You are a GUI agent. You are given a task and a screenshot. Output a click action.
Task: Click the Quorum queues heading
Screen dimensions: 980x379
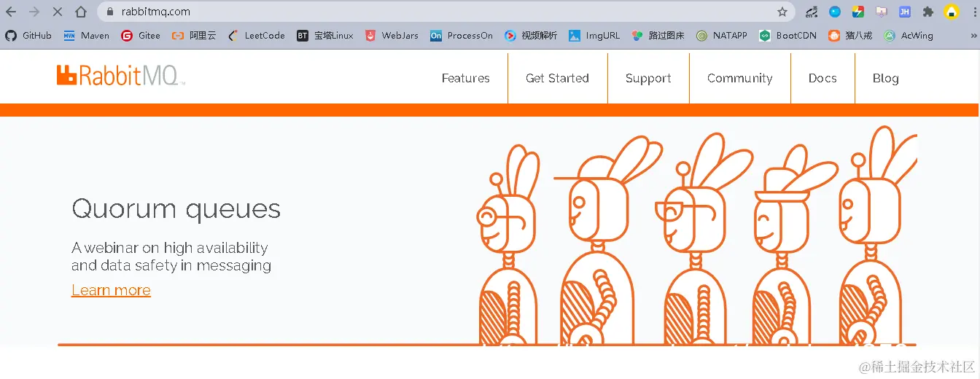(x=176, y=209)
